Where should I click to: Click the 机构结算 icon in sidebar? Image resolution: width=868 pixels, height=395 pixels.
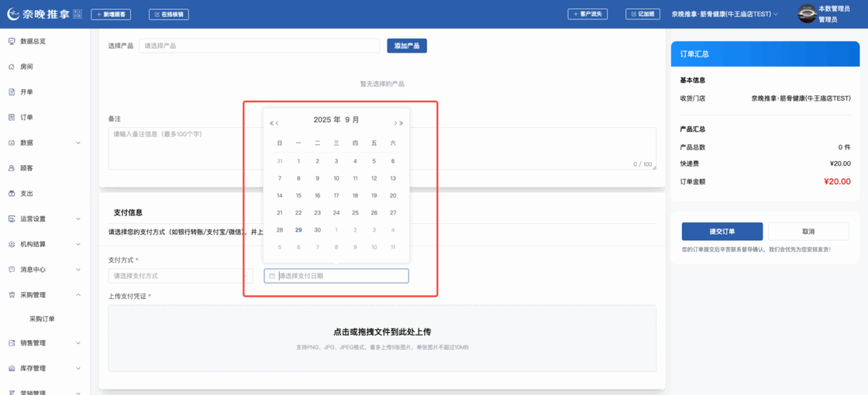click(x=12, y=245)
